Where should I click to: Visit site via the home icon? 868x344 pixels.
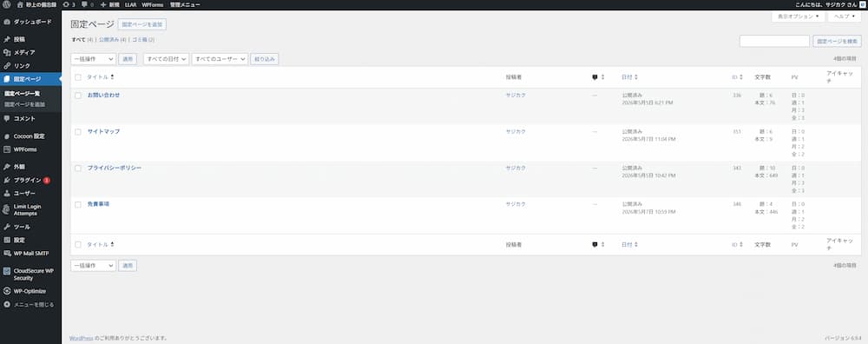[36, 4]
